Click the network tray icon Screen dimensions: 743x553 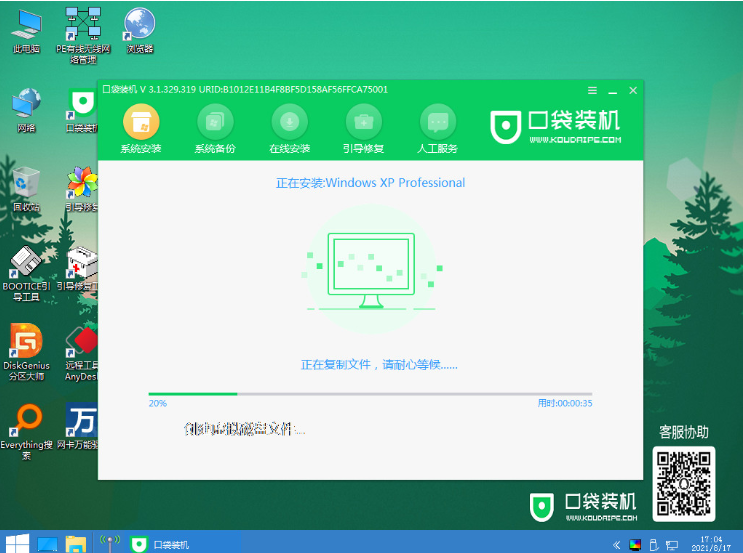click(x=671, y=545)
